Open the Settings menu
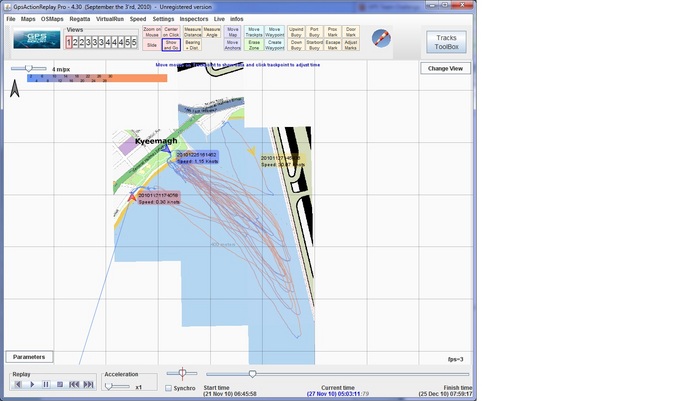 [x=163, y=19]
